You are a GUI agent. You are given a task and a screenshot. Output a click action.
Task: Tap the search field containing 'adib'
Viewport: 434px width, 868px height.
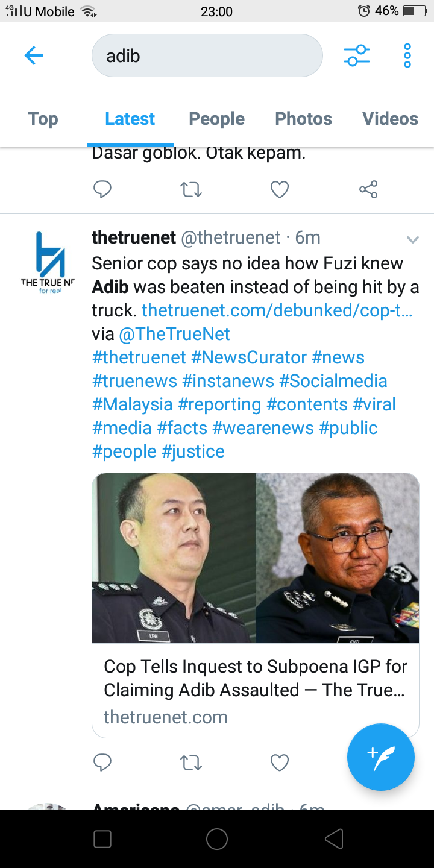207,55
